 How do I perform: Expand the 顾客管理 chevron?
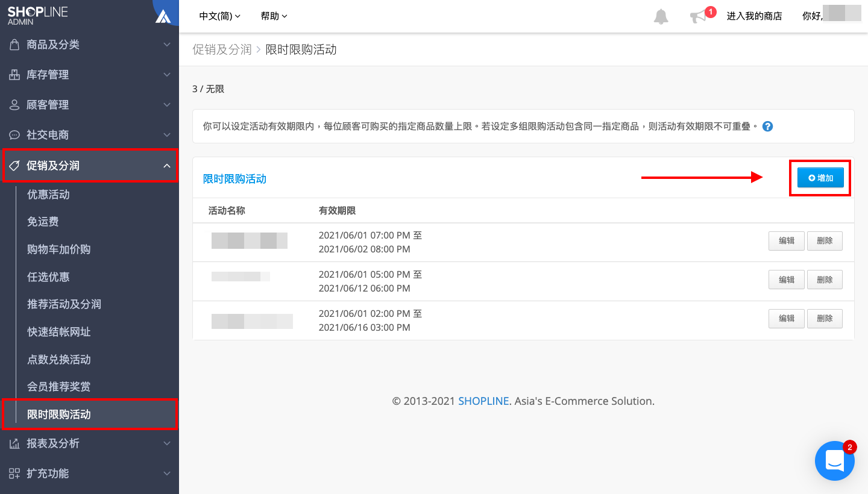point(167,105)
